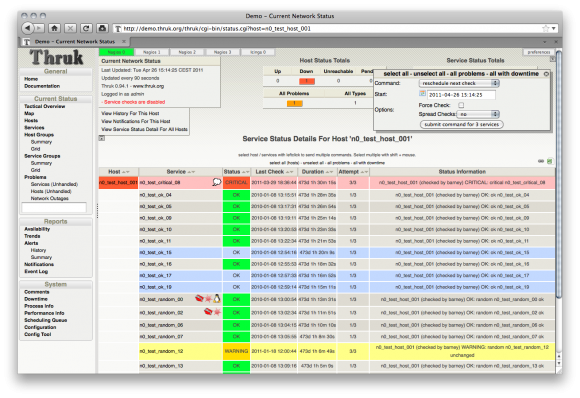This screenshot has height=398, width=580.
Task: Open Config Tool in sidebar
Action: (38, 334)
